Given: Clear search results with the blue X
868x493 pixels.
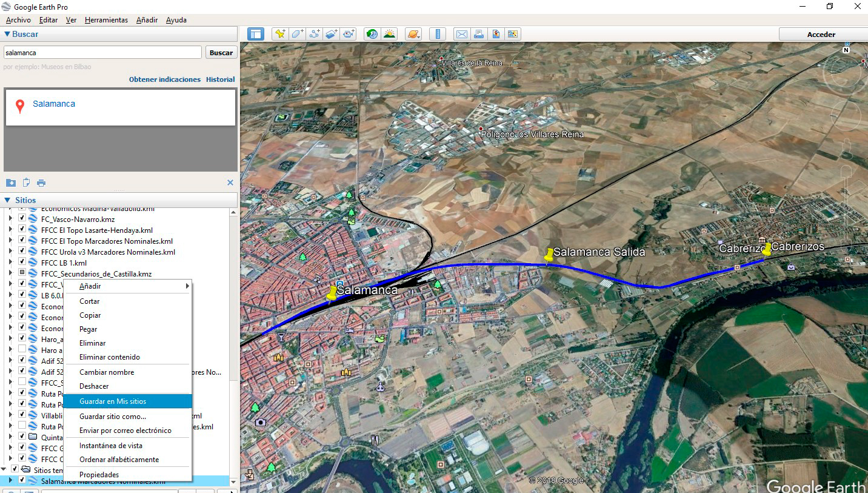Looking at the screenshot, I should click(230, 183).
